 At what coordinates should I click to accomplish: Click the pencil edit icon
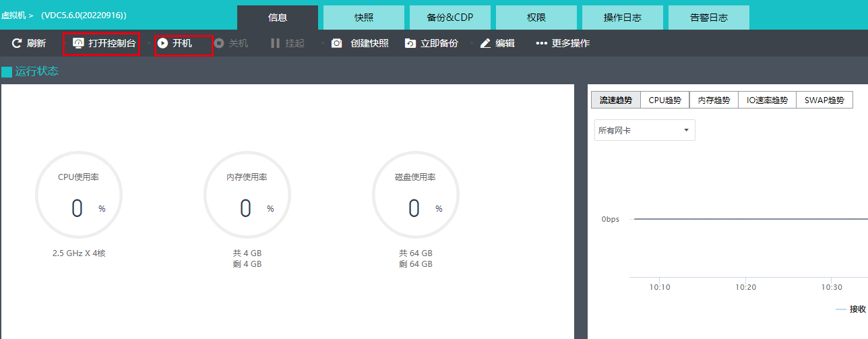tap(485, 44)
